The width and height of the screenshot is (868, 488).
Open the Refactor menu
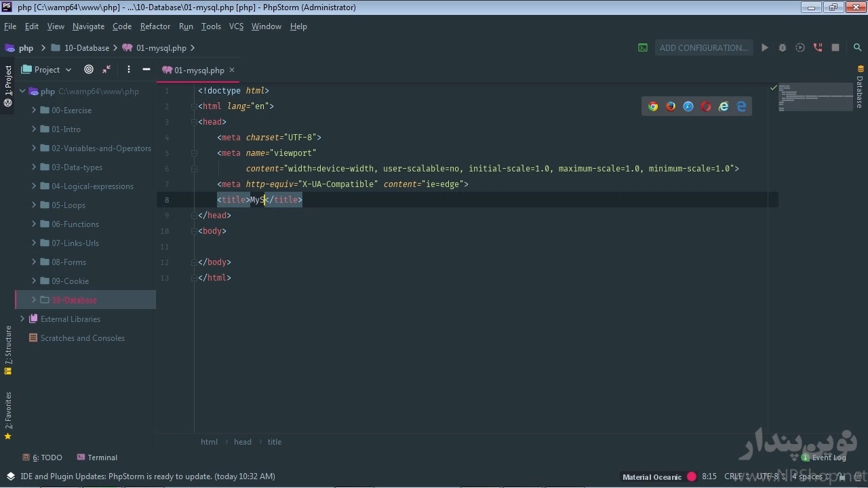(x=155, y=26)
